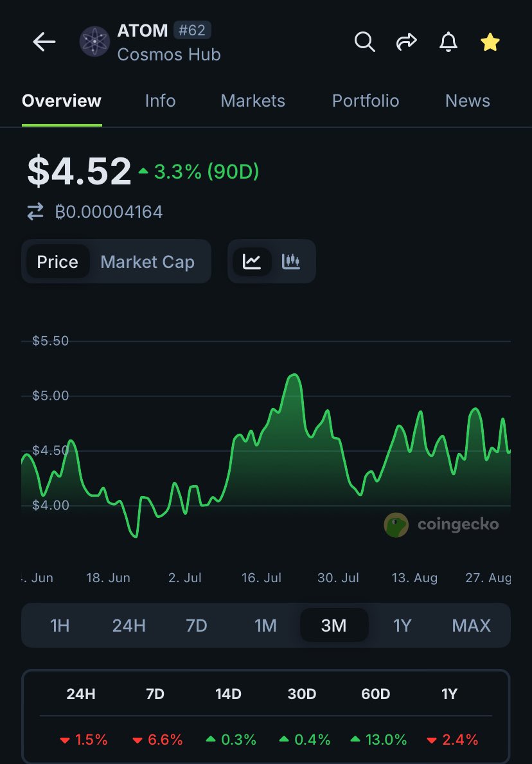Set chart range to 1M

pyautogui.click(x=265, y=625)
